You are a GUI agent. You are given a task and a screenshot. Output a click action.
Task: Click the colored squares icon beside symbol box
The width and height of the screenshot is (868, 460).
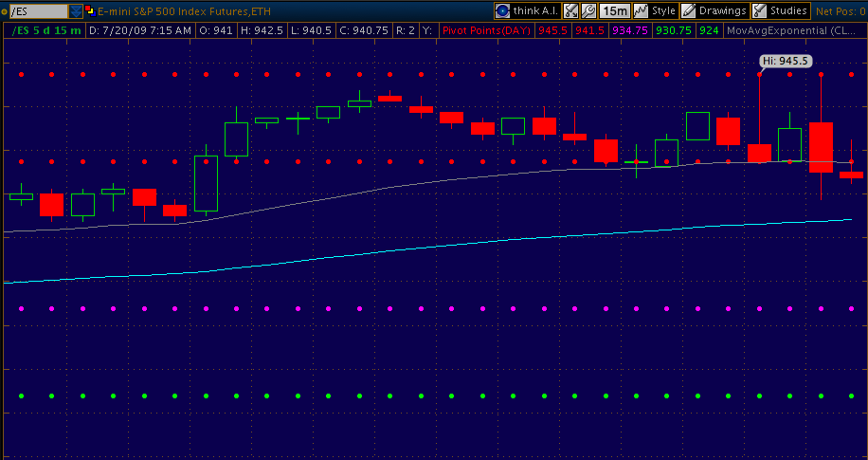pyautogui.click(x=89, y=10)
